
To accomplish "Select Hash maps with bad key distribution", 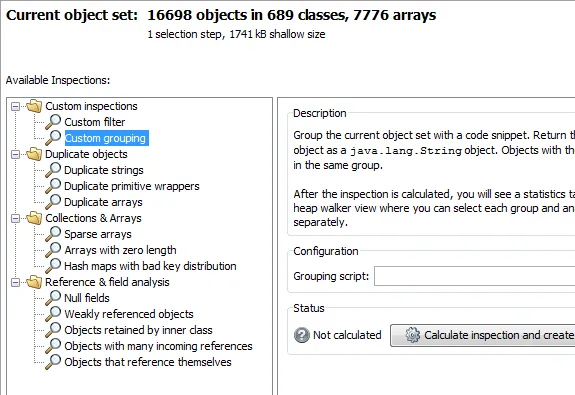I will click(150, 266).
